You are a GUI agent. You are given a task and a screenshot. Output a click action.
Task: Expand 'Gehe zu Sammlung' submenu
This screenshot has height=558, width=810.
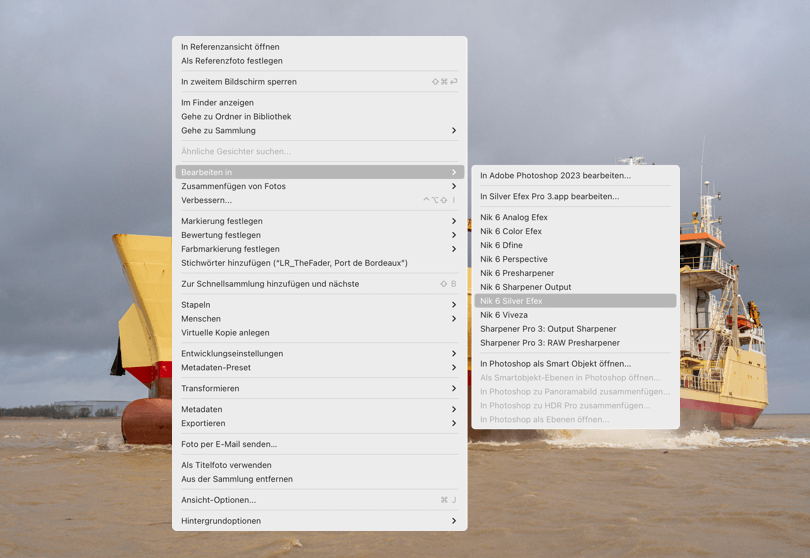(x=319, y=130)
